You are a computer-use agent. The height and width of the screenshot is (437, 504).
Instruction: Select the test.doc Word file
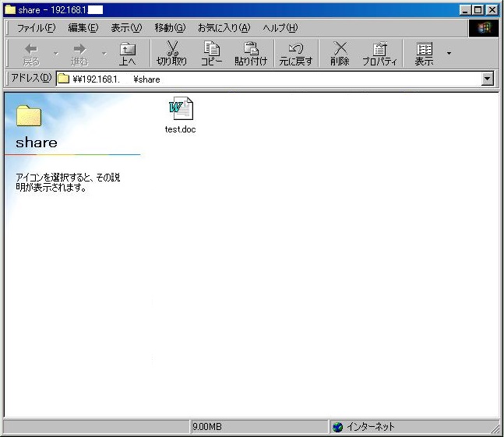pyautogui.click(x=180, y=111)
